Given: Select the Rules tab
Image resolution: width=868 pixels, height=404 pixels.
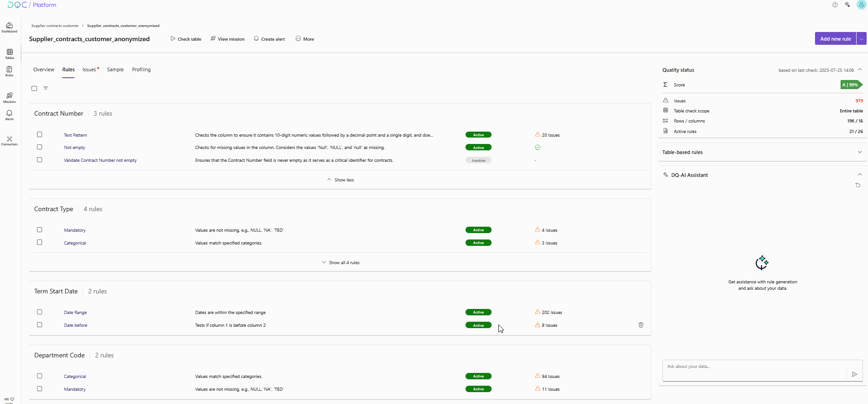Looking at the screenshot, I should pos(69,69).
